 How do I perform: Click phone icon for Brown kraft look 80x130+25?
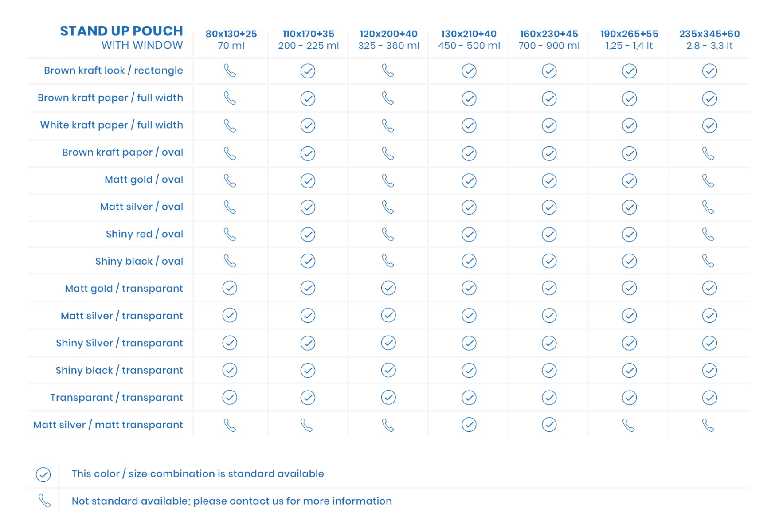coord(230,70)
